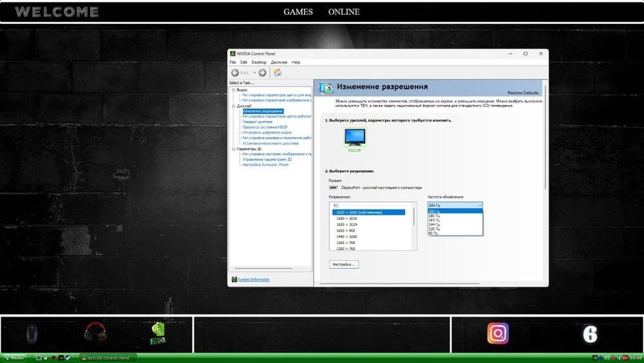The image size is (644, 363).
Task: Collapse the Параметры 3D tree node
Action: [x=233, y=149]
